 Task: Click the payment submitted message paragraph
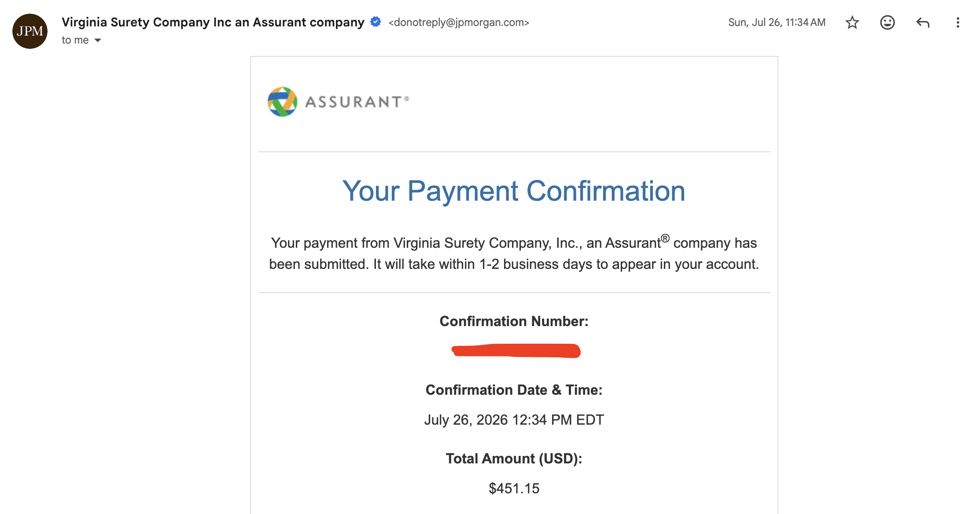tap(514, 253)
